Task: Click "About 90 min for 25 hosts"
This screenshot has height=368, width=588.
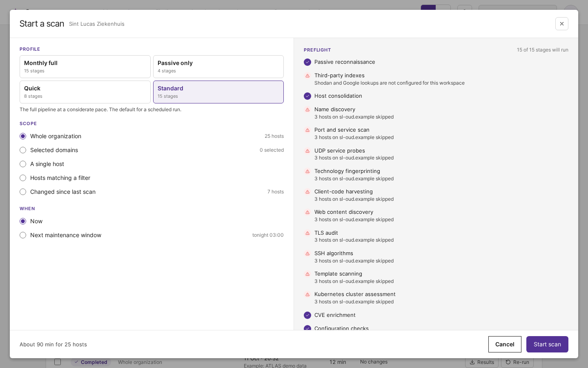Action: coord(53,344)
